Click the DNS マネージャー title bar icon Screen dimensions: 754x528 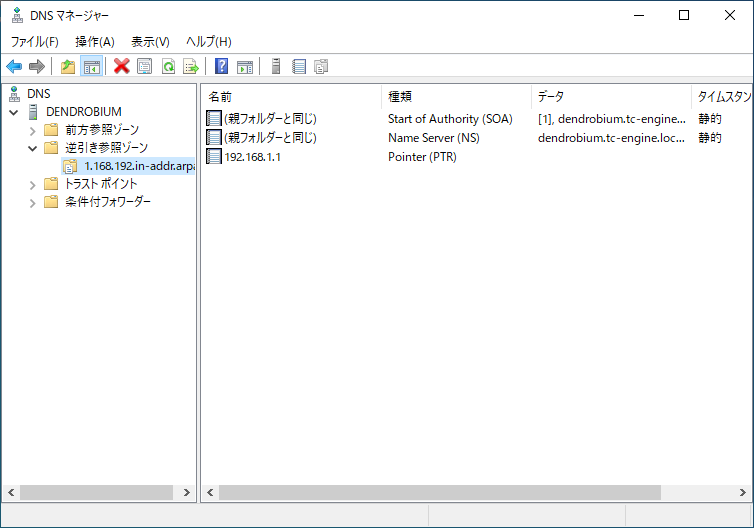click(x=17, y=15)
